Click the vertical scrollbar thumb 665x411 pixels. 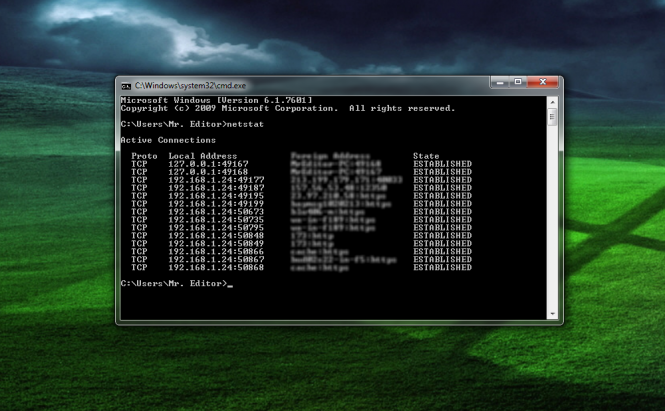552,117
